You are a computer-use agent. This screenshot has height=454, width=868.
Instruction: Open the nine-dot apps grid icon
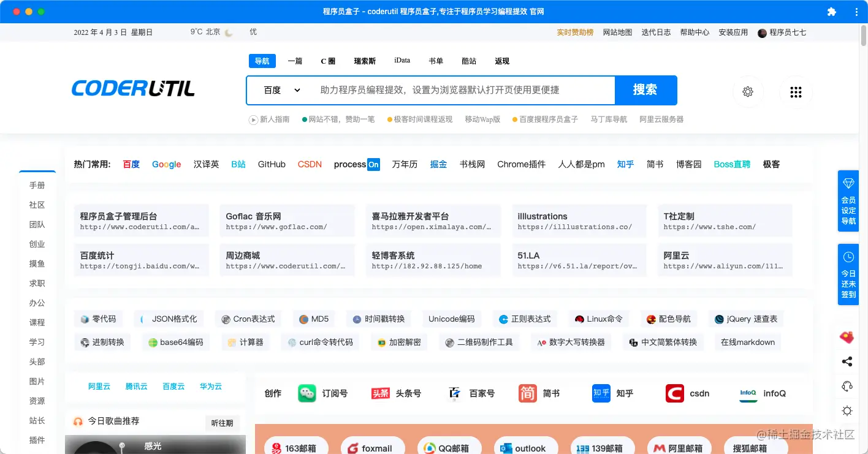796,92
